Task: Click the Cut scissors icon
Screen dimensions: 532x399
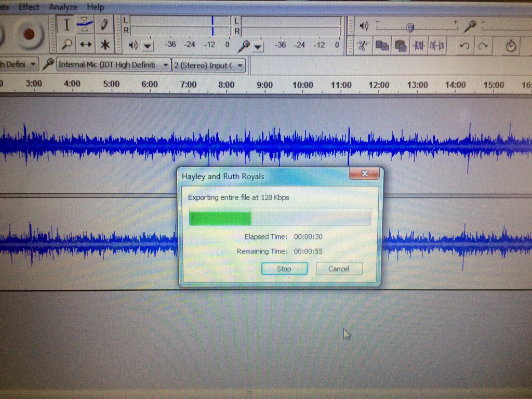Action: (363, 46)
